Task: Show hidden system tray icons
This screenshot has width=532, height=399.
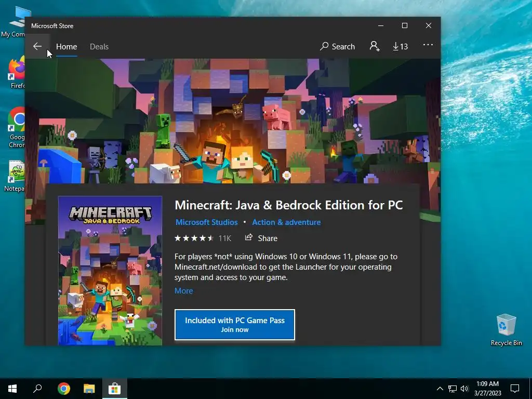Action: 440,389
